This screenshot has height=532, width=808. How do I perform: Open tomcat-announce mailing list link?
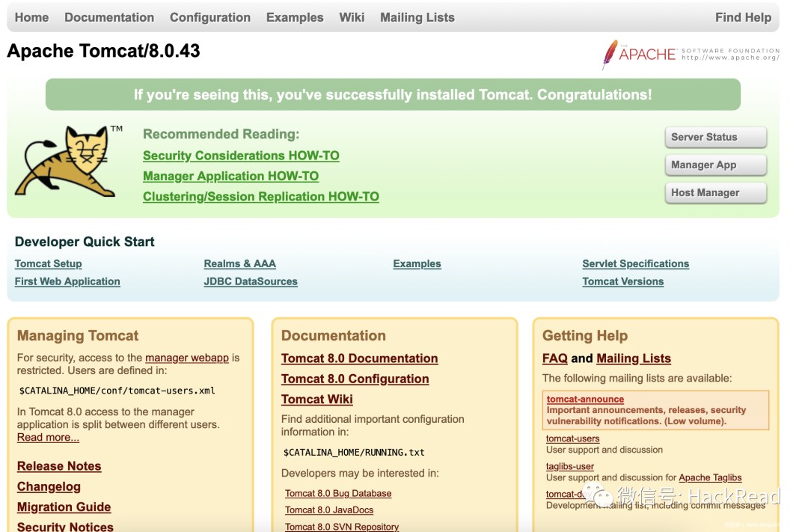(585, 399)
